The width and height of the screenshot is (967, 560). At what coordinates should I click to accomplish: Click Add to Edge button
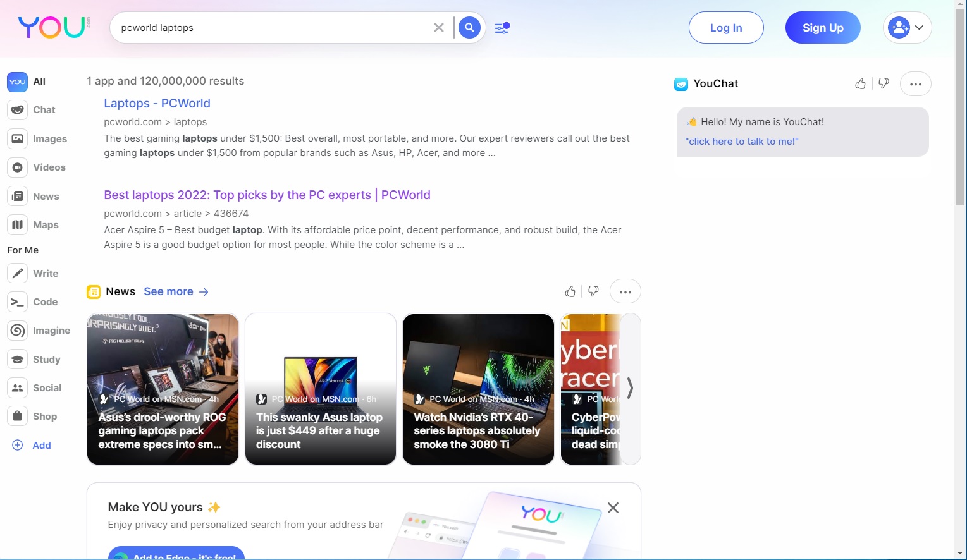pyautogui.click(x=176, y=553)
